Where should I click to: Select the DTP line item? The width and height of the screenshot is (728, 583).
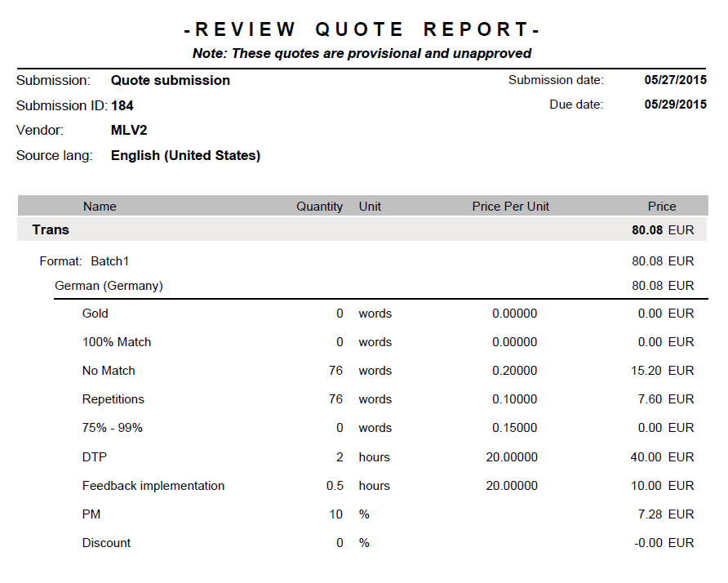point(95,457)
